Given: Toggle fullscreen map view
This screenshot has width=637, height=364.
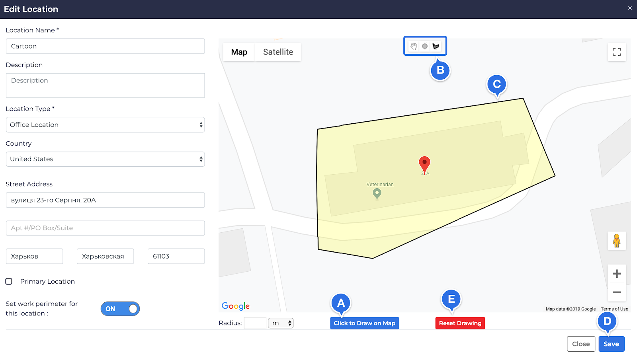Looking at the screenshot, I should click(x=617, y=52).
